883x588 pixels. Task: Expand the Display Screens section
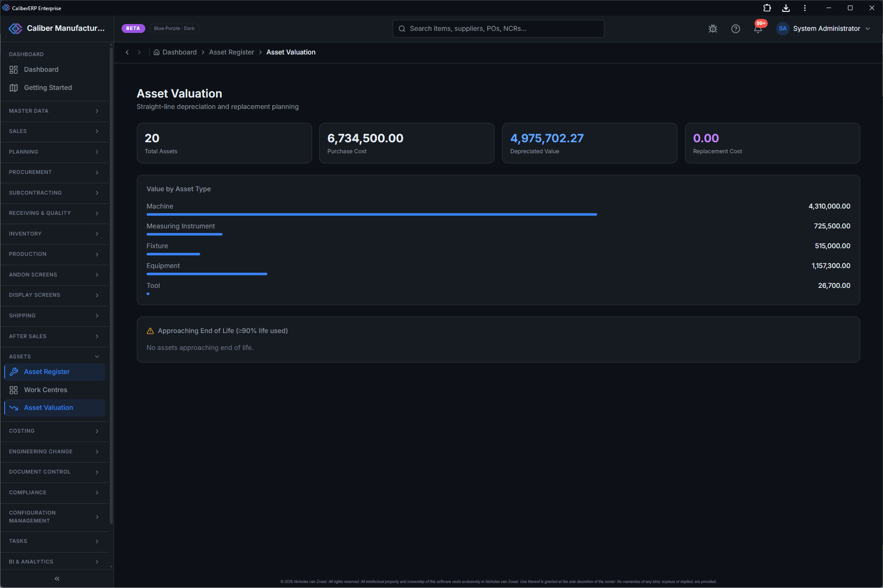click(54, 295)
